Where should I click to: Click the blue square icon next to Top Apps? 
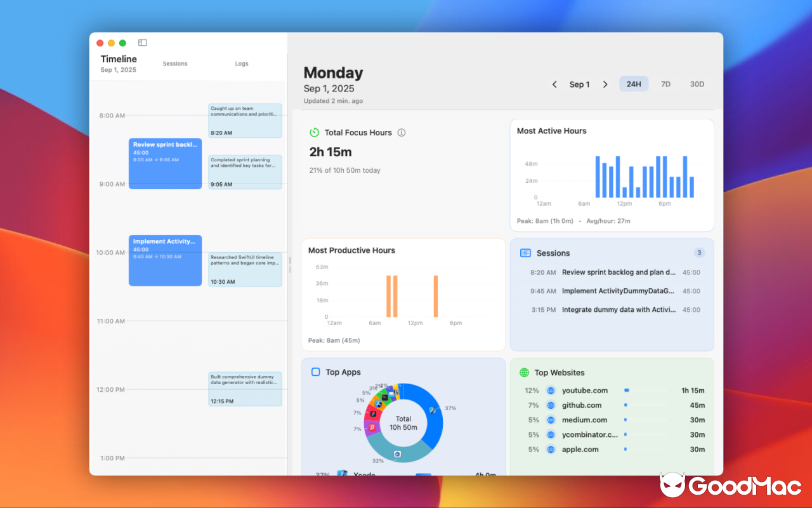[x=315, y=373]
